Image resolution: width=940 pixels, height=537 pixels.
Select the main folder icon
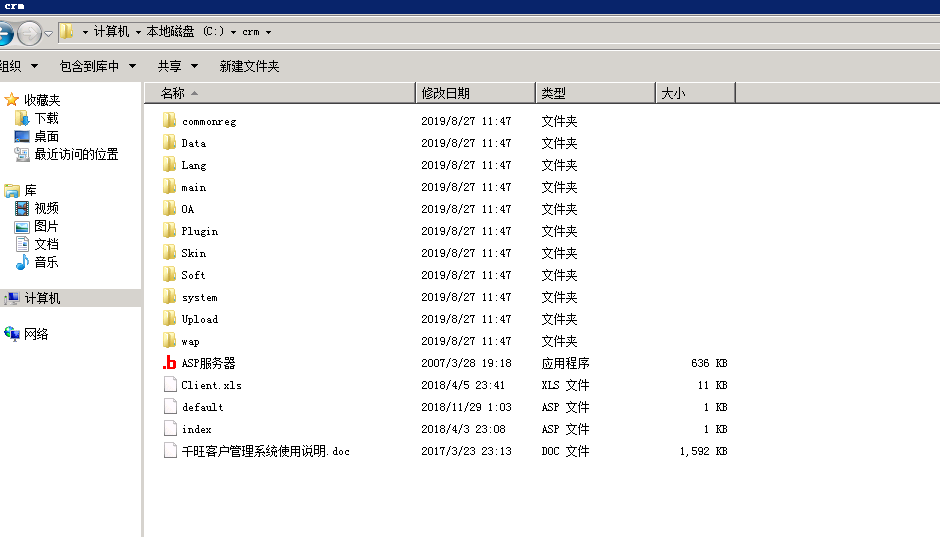[170, 186]
